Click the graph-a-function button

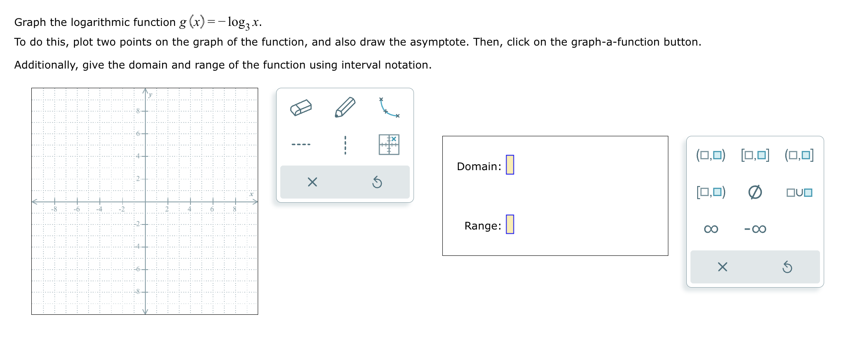(x=388, y=143)
